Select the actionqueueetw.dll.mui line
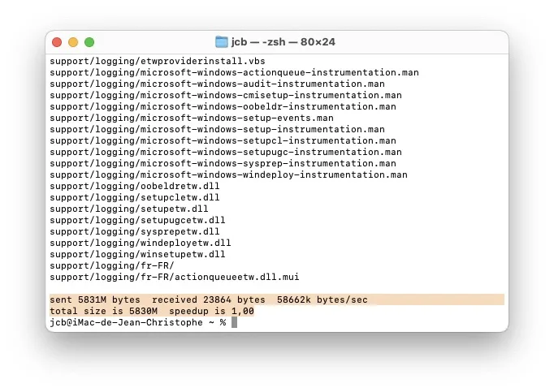This screenshot has height=392, width=554. pos(175,277)
